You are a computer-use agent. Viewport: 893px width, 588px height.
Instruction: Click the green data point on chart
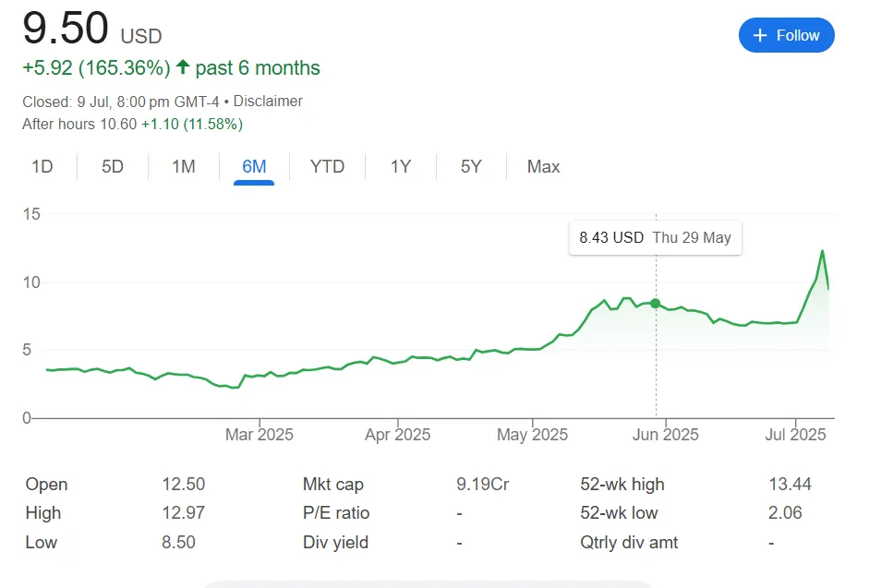click(656, 303)
